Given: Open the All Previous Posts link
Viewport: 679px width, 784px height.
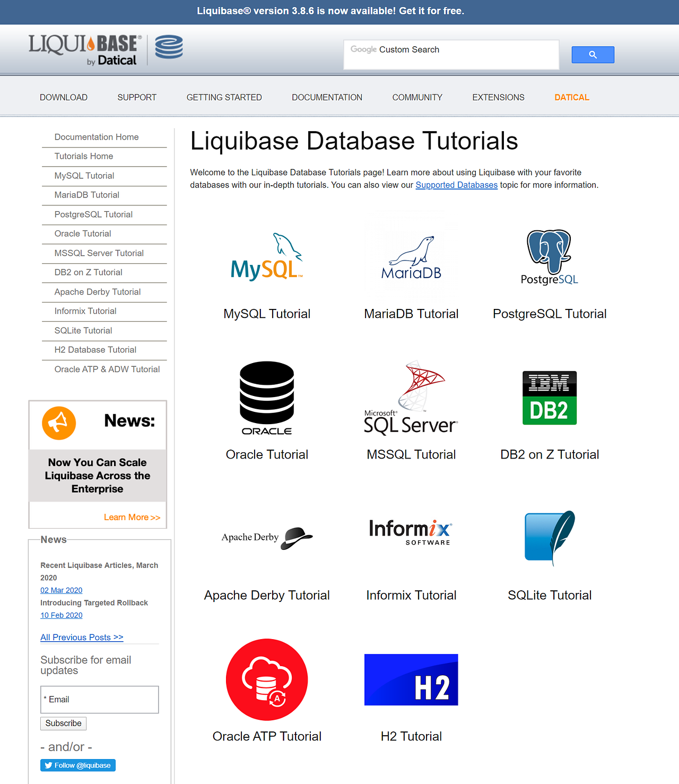Looking at the screenshot, I should tap(82, 637).
